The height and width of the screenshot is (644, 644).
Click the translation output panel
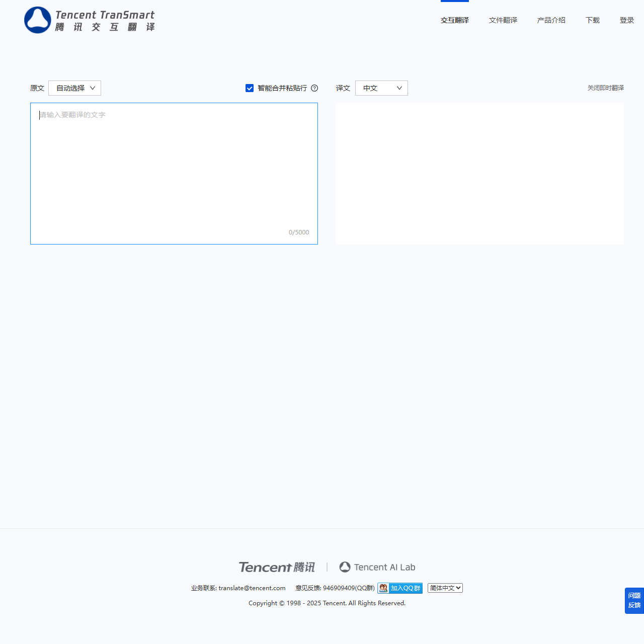pos(479,174)
